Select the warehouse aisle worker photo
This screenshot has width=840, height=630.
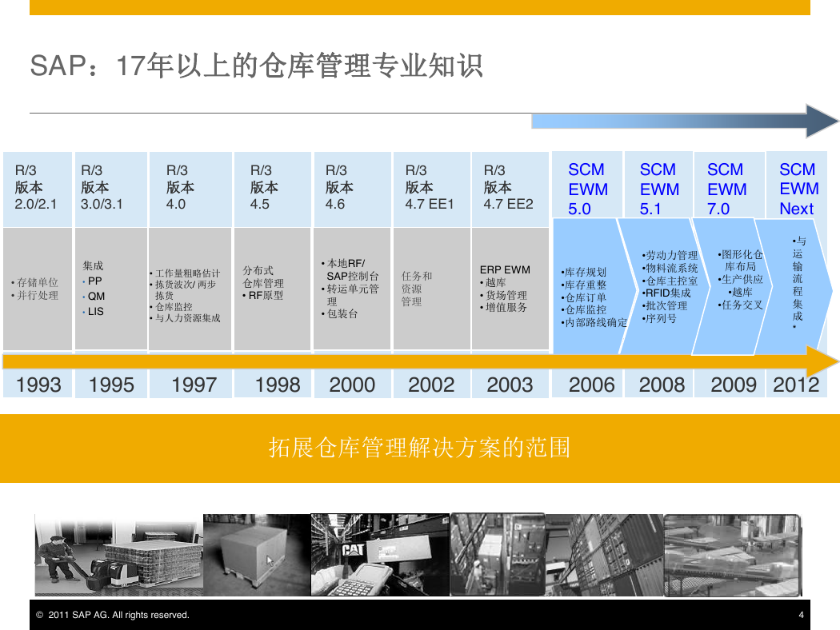(x=498, y=555)
